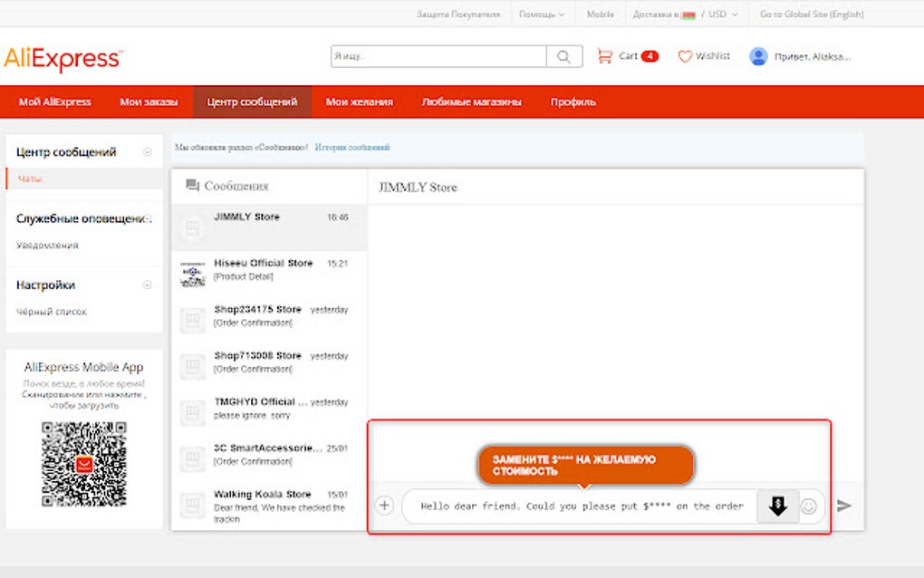
Task: Open the JIMMLY Store conversation
Action: 269,227
